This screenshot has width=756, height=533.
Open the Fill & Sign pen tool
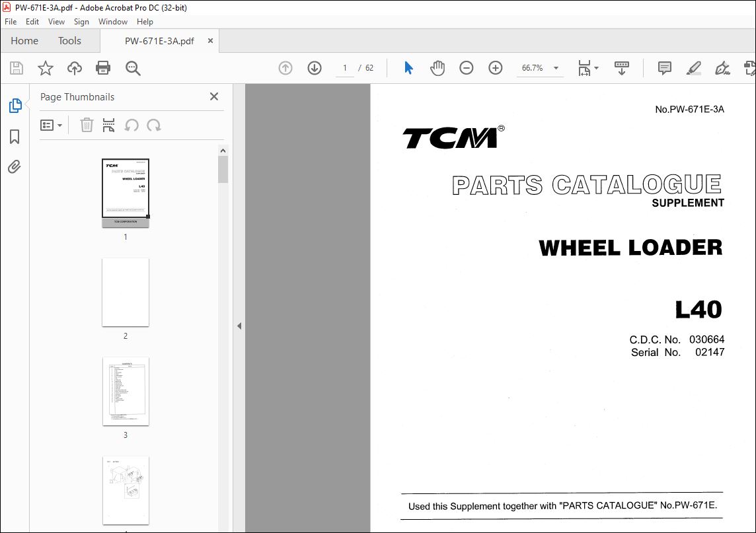722,68
